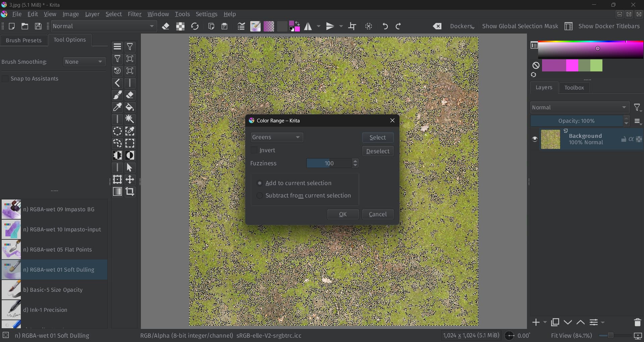Select the Elliptical selection tool
Image resolution: width=644 pixels, height=342 pixels.
point(117,131)
